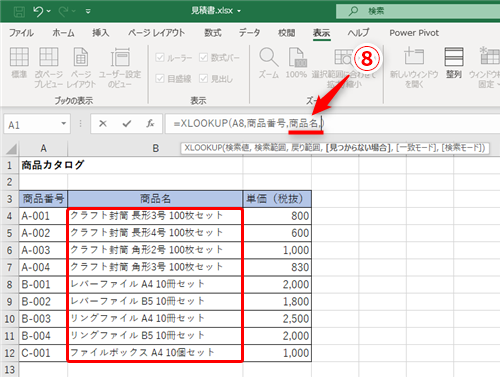500x377 pixels.
Task: Open ユーザー設定のビュー
Action: click(120, 67)
